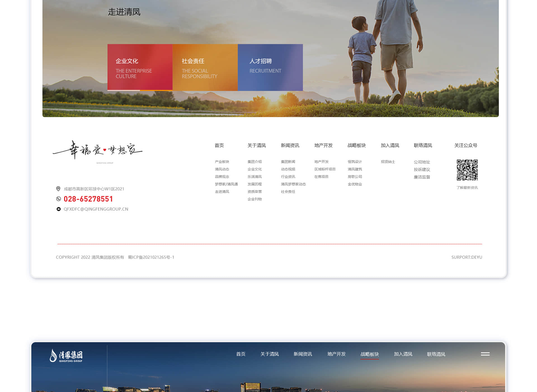
Task: Open the 区域标杆项目 footer link
Action: (x=325, y=169)
